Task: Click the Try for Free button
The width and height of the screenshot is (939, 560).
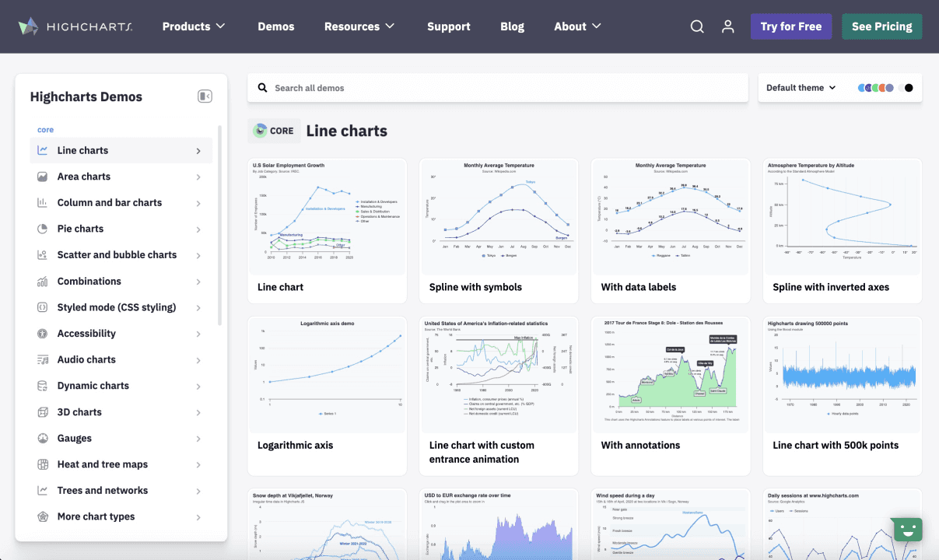Action: 791,26
